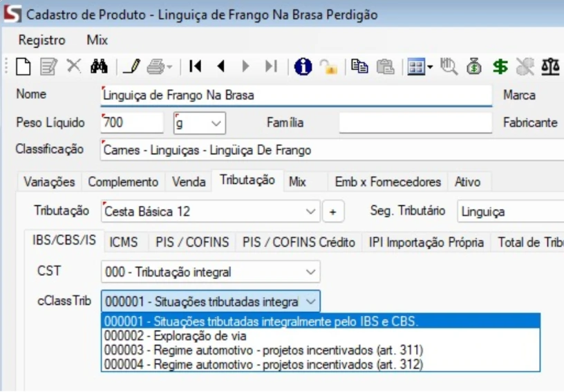Go to last record
The width and height of the screenshot is (564, 392).
point(271,66)
